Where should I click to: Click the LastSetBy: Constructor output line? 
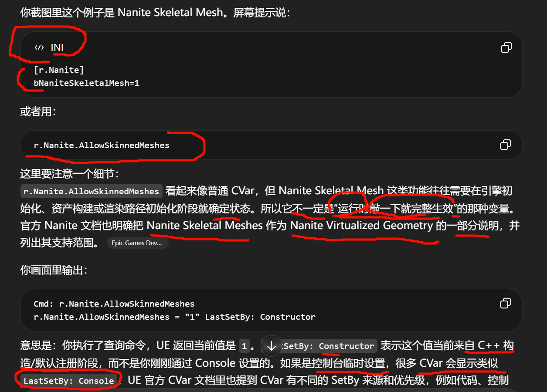pos(174,317)
